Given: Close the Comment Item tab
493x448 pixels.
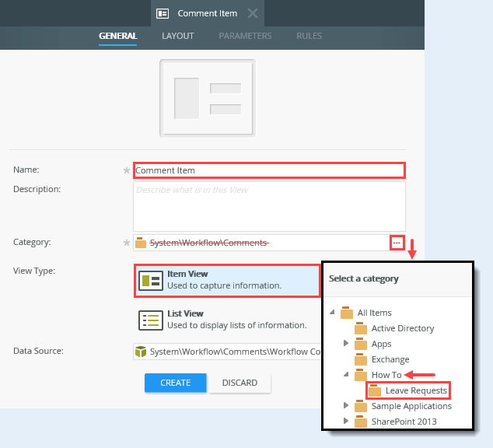Looking at the screenshot, I should [253, 13].
